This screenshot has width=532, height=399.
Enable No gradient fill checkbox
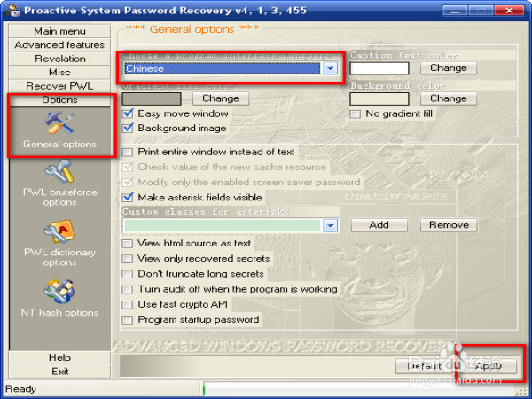point(356,113)
